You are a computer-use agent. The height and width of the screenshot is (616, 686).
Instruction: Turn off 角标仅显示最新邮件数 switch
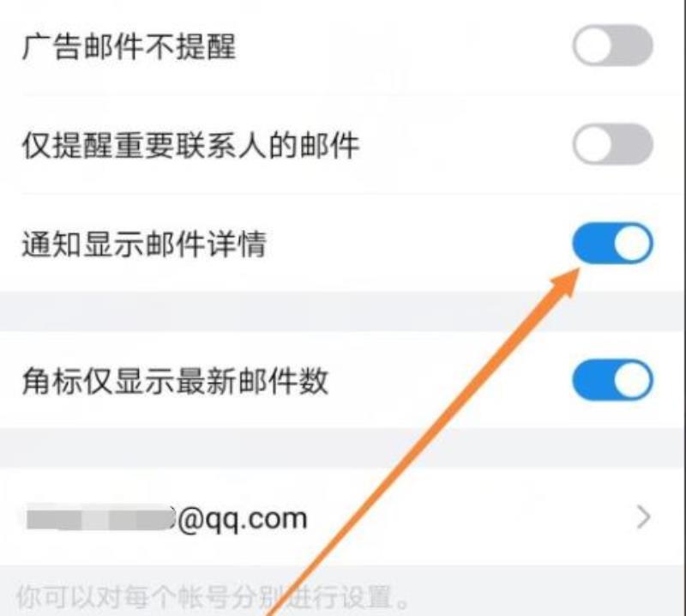pyautogui.click(x=612, y=380)
